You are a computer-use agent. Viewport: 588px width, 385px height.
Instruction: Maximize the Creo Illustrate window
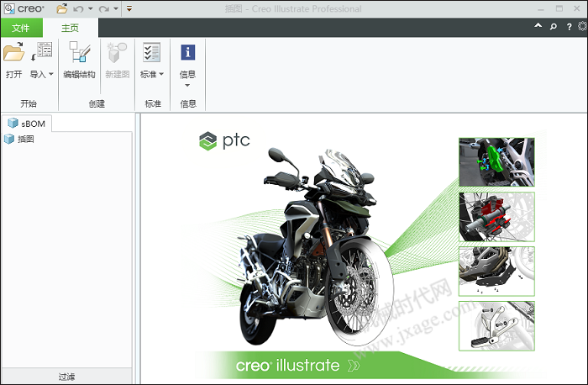click(559, 8)
